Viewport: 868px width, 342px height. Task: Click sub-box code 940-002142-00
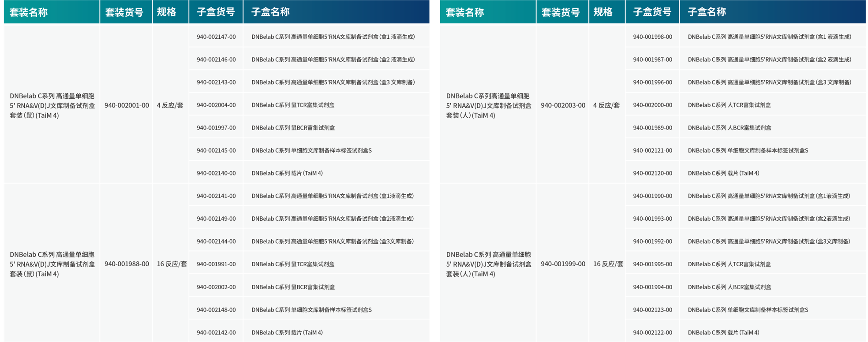coord(216,333)
